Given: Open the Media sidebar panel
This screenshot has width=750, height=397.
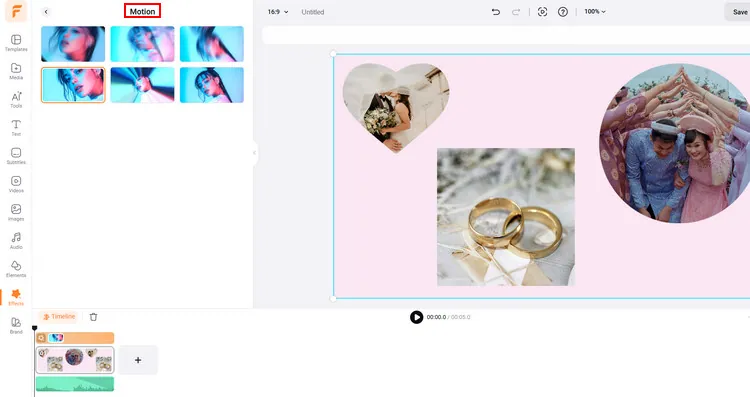Looking at the screenshot, I should [16, 71].
